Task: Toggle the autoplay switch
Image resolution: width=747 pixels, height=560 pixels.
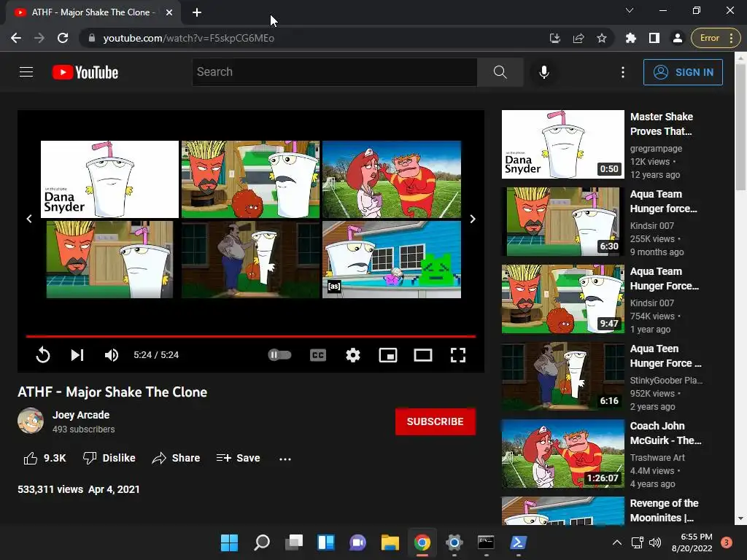Action: pos(279,355)
